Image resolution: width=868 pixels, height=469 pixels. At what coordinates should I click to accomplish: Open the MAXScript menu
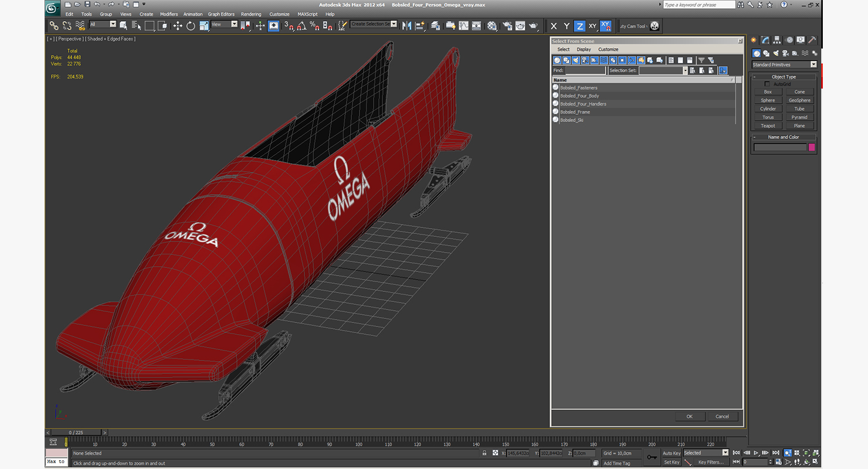click(307, 14)
